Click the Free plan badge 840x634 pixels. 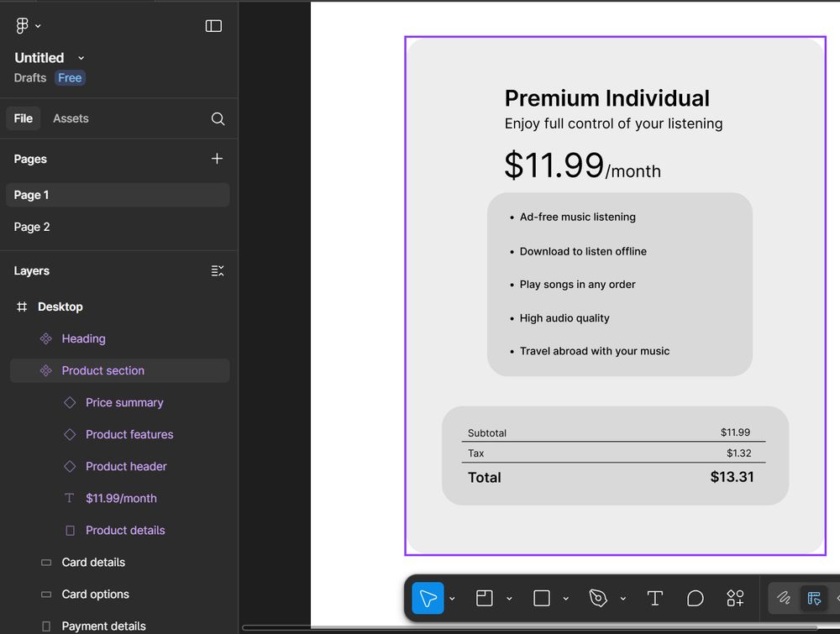[x=70, y=77]
